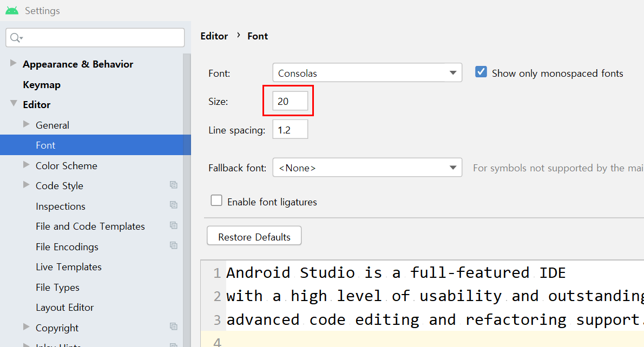
Task: Click preview line 3 'advanced code editing' text
Action: tap(323, 320)
